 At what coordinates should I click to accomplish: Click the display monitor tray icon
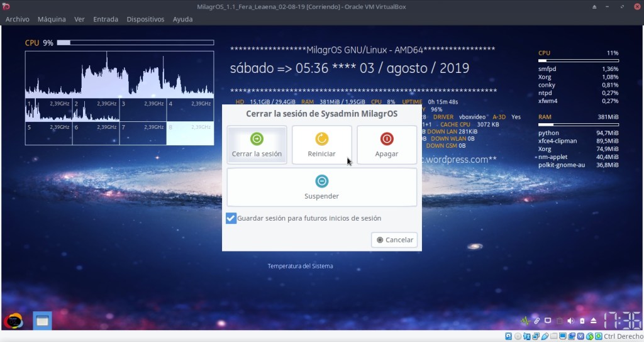(x=548, y=320)
